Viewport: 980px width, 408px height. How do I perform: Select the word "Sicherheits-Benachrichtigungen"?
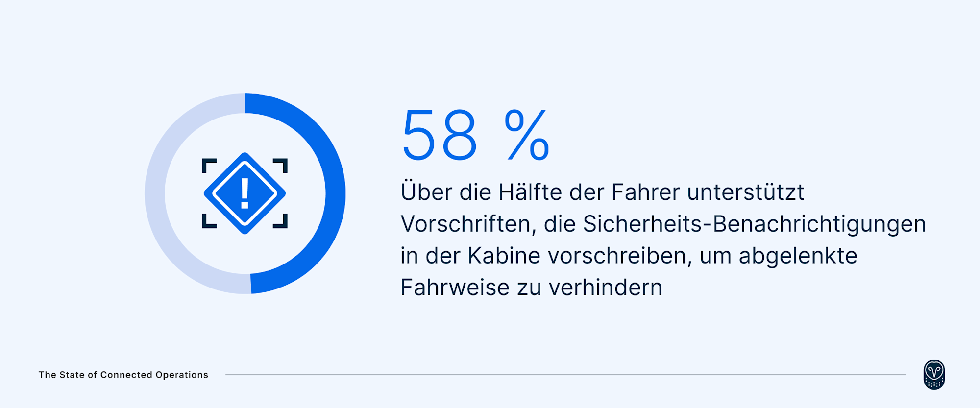pos(754,224)
